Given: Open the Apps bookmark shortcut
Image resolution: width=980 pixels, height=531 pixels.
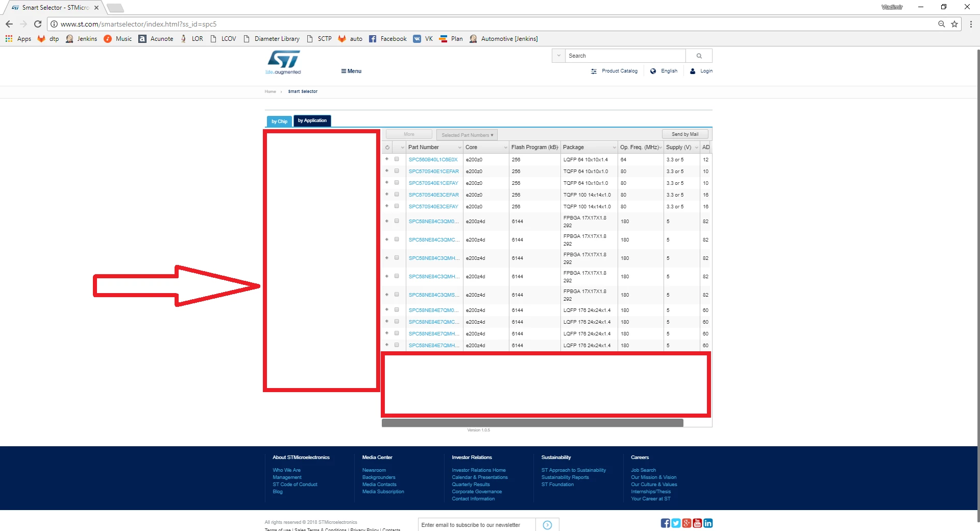Looking at the screenshot, I should [x=18, y=39].
